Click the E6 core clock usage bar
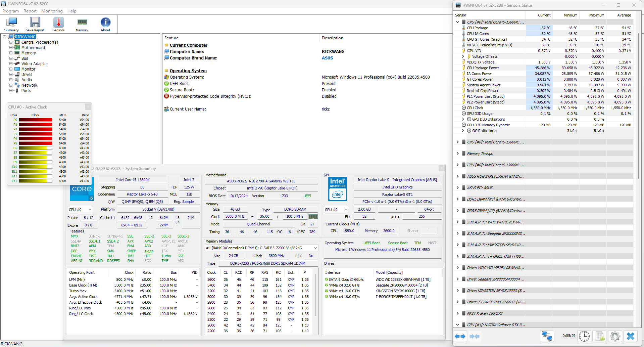Image resolution: width=644 pixels, height=347 pixels. pyautogui.click(x=36, y=148)
